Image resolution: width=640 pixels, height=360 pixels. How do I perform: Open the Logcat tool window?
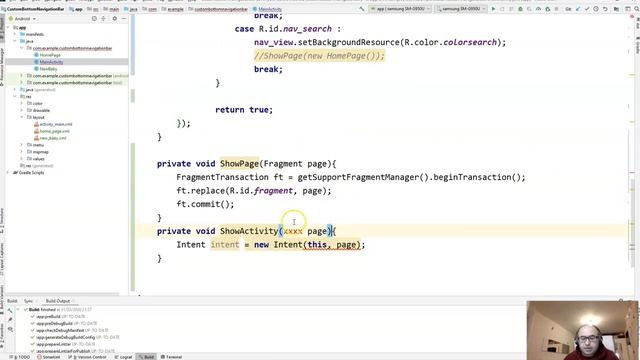123,357
